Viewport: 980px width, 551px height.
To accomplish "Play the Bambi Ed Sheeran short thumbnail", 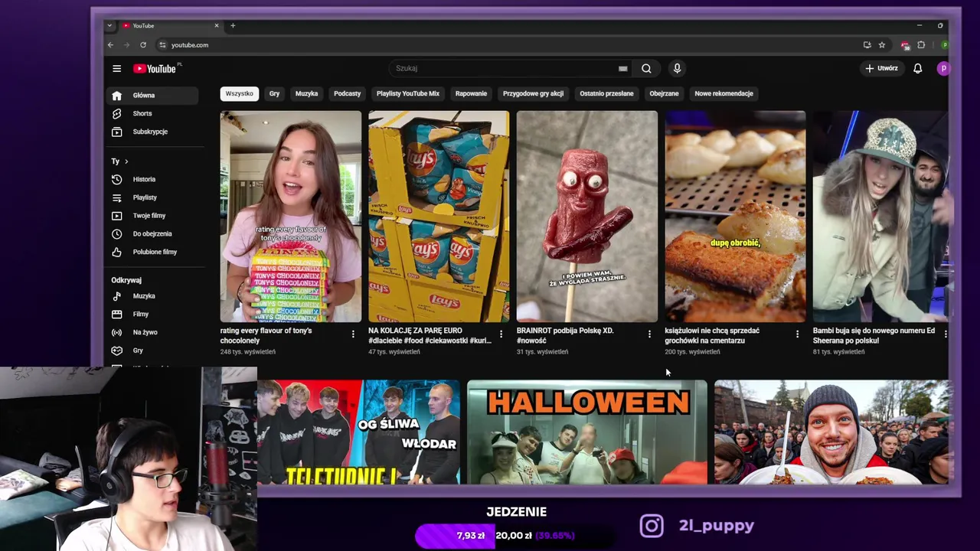I will coord(880,217).
